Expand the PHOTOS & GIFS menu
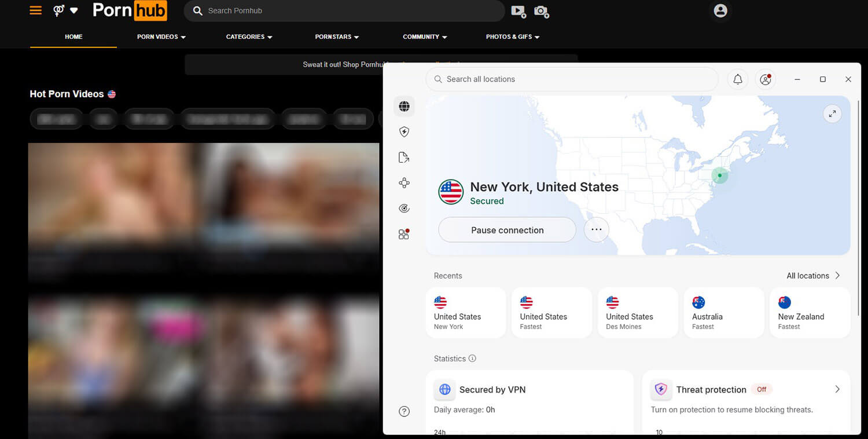Viewport: 868px width, 439px height. click(513, 36)
